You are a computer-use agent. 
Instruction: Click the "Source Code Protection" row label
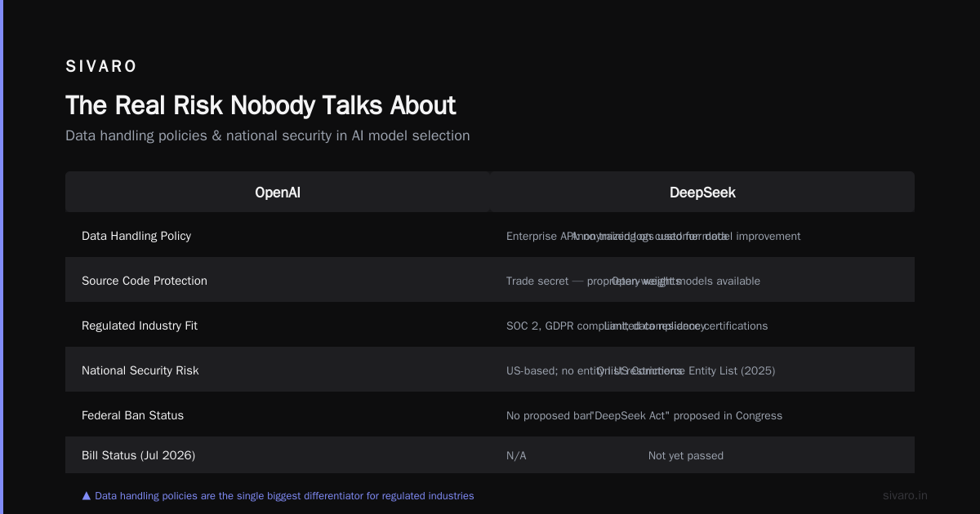[x=145, y=281]
